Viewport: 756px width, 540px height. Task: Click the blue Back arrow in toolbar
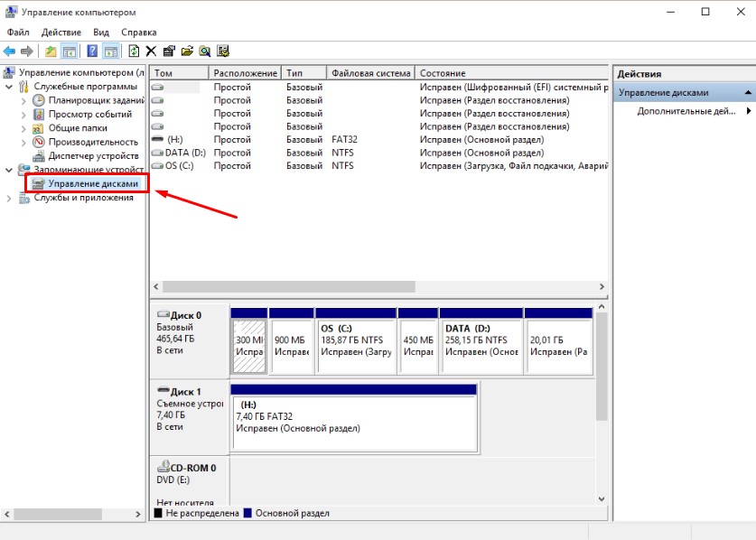pos(10,51)
